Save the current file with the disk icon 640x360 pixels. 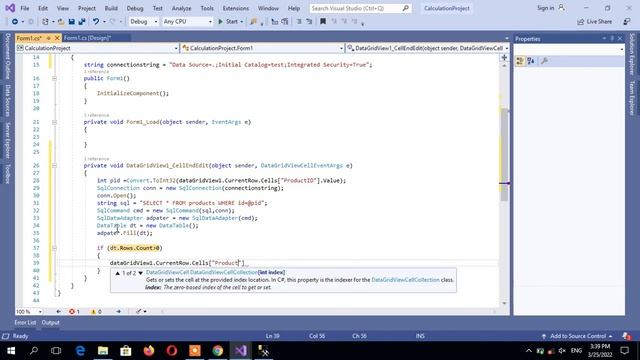coord(71,22)
